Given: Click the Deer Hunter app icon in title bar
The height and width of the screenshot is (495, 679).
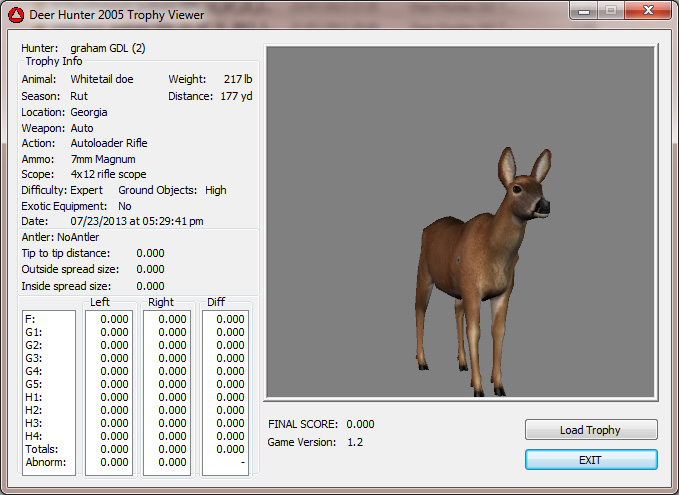Looking at the screenshot, I should point(15,15).
